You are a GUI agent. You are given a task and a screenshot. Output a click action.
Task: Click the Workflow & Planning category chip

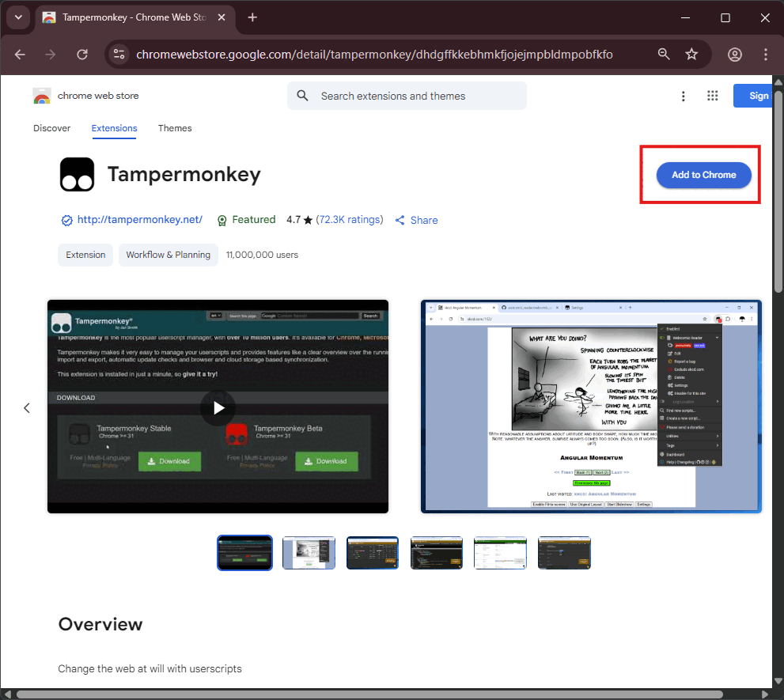(169, 255)
